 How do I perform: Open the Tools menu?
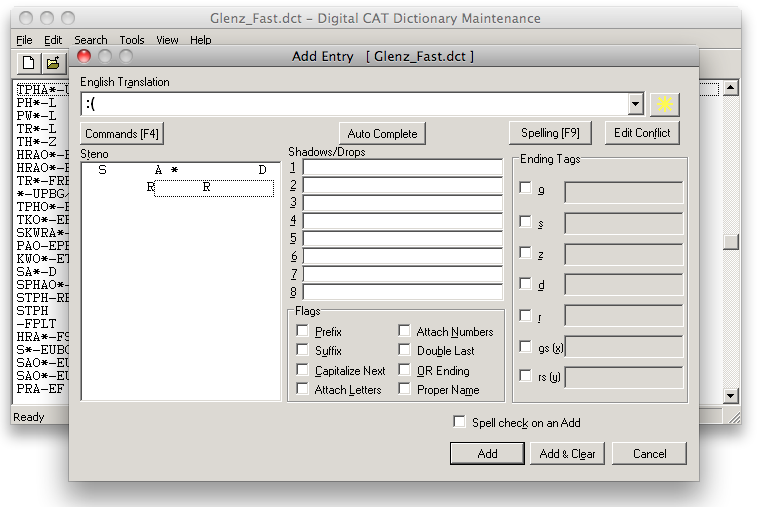[132, 40]
